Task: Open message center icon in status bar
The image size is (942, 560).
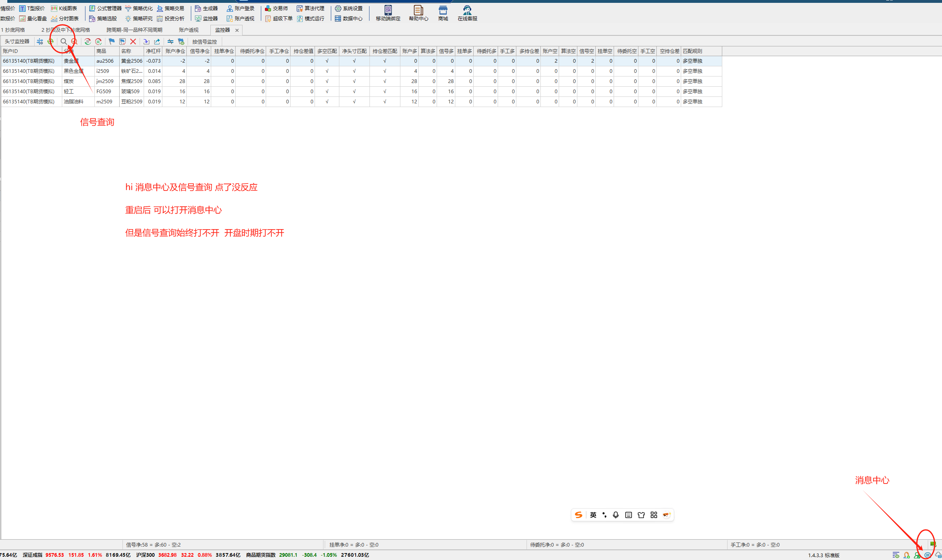Action: click(x=927, y=555)
